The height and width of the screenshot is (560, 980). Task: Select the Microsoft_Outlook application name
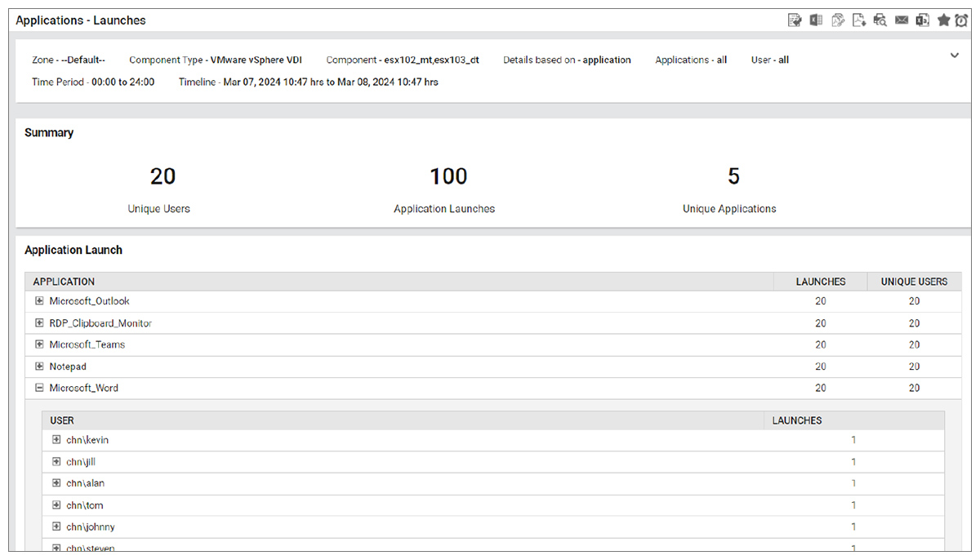(89, 301)
